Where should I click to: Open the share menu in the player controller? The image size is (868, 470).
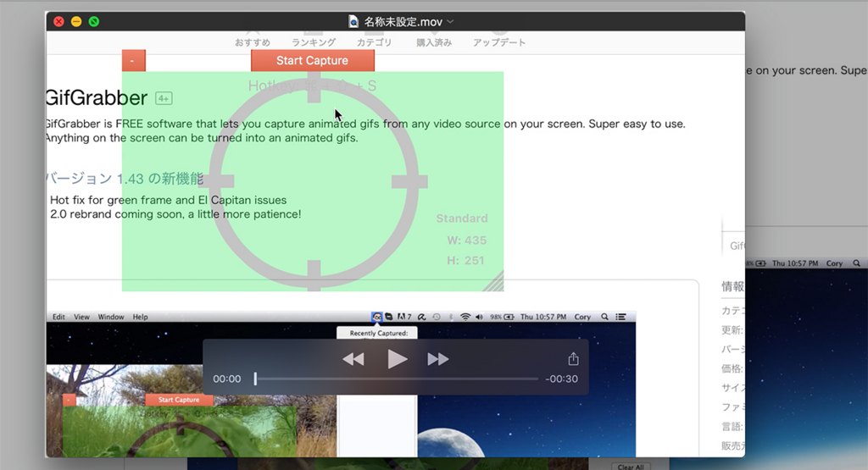click(x=574, y=359)
